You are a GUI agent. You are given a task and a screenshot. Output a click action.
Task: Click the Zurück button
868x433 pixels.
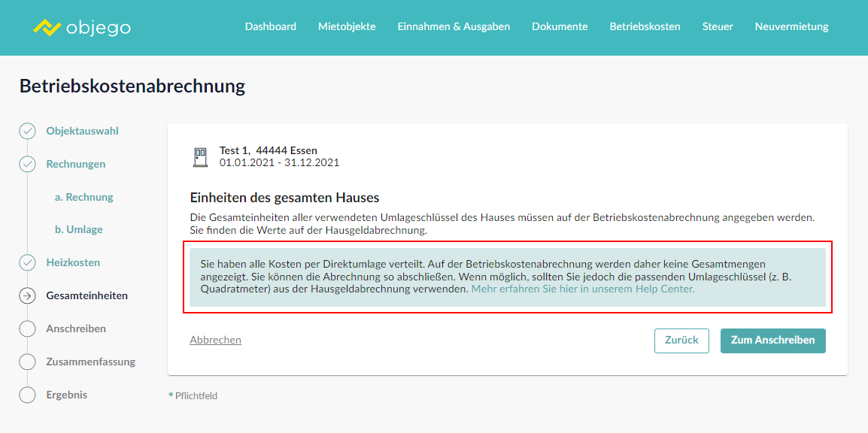click(681, 341)
